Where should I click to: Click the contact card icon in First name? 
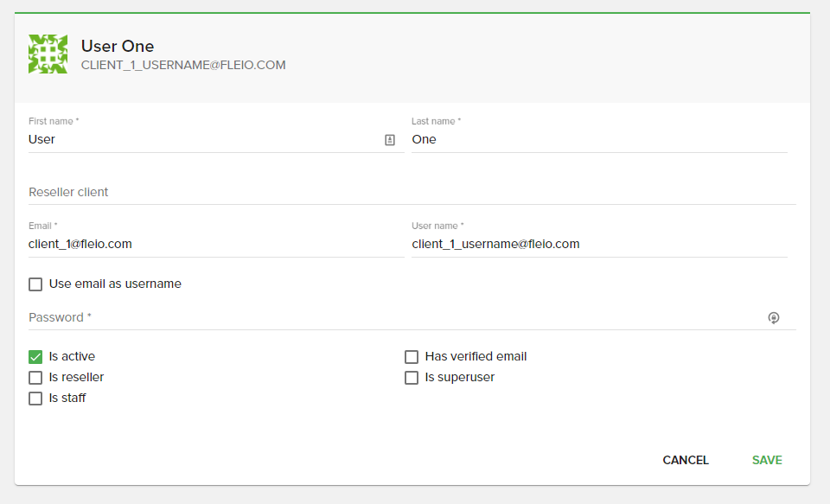pos(390,140)
